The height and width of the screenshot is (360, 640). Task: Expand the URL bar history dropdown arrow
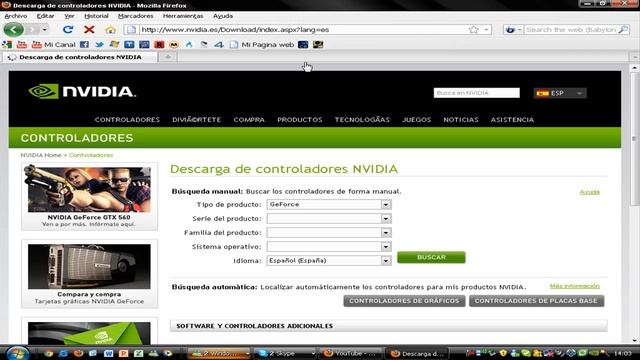(x=486, y=30)
